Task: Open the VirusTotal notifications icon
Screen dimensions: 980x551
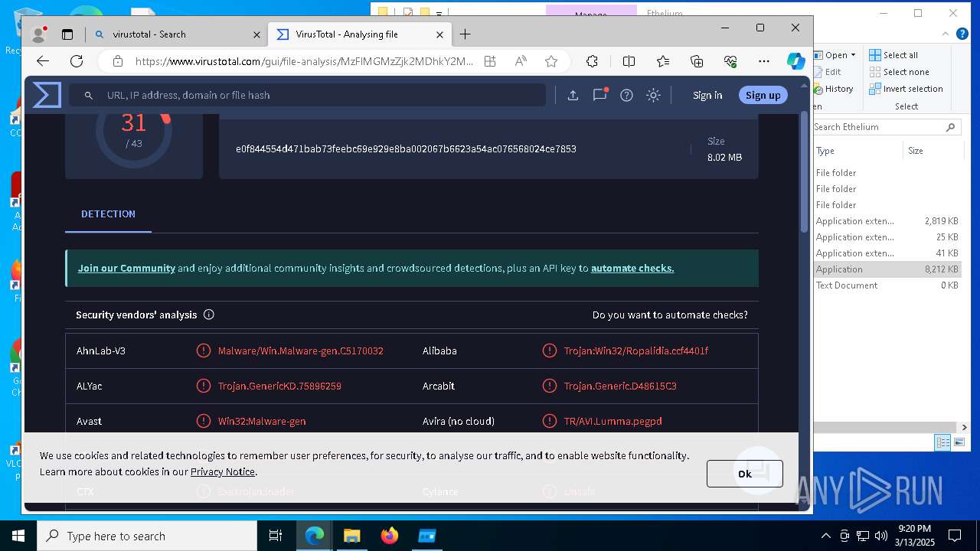Action: (x=600, y=95)
